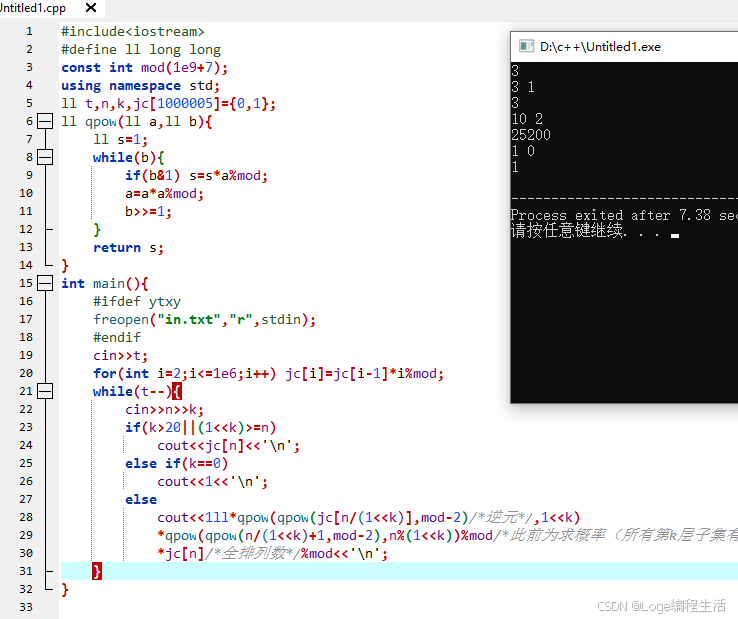
Task: Click line number 33 in the gutter
Action: tap(26, 607)
